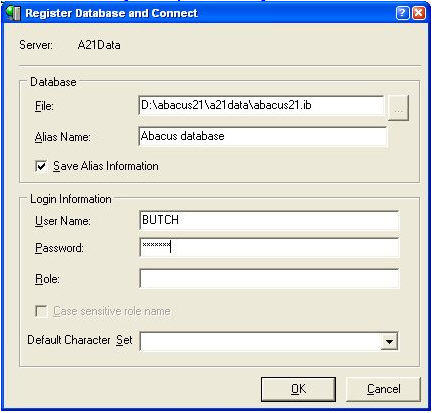
Task: Select the empty Role input field
Action: [269, 278]
